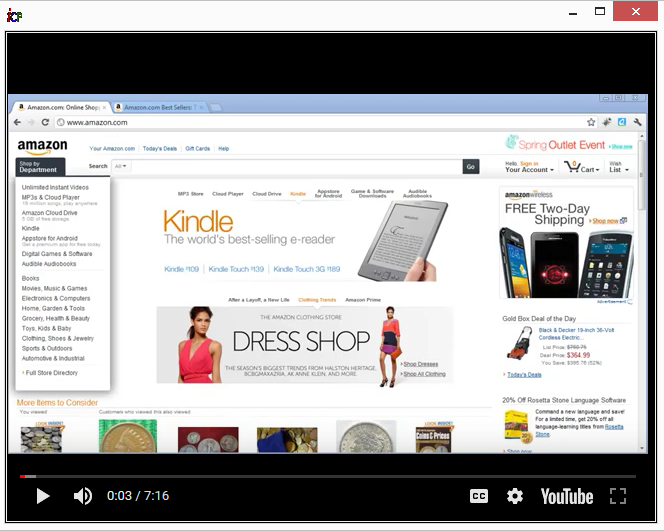Open Today's Deals top link

[x=160, y=149]
